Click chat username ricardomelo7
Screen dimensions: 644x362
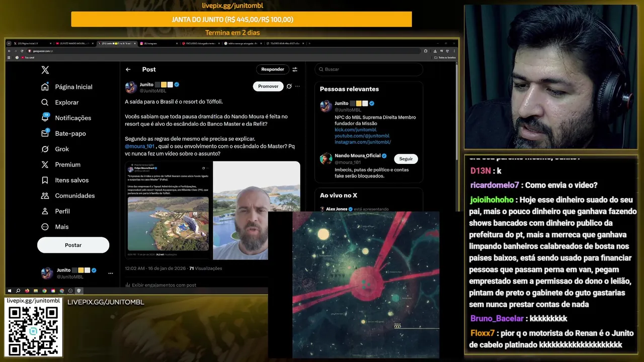[494, 185]
